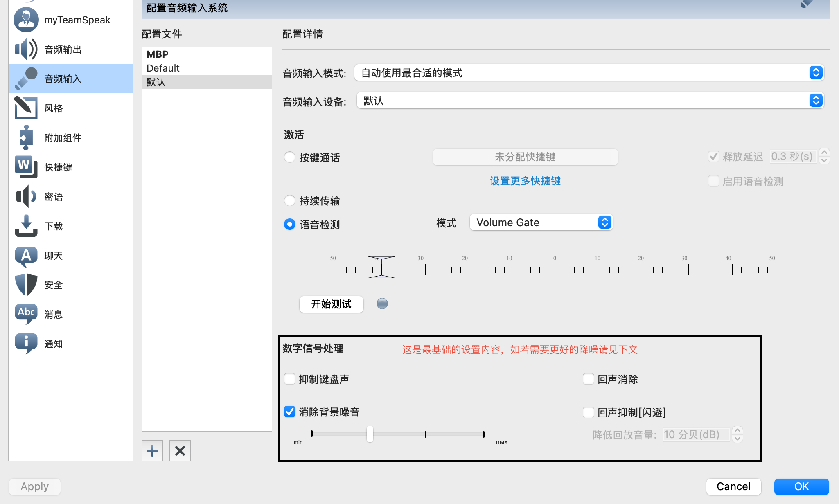This screenshot has height=504, width=839.
Task: Select the Default profile in list
Action: pos(163,68)
